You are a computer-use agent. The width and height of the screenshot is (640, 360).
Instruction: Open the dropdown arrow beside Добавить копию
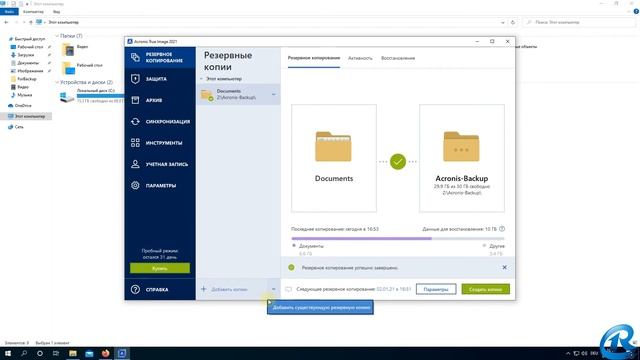coord(273,289)
